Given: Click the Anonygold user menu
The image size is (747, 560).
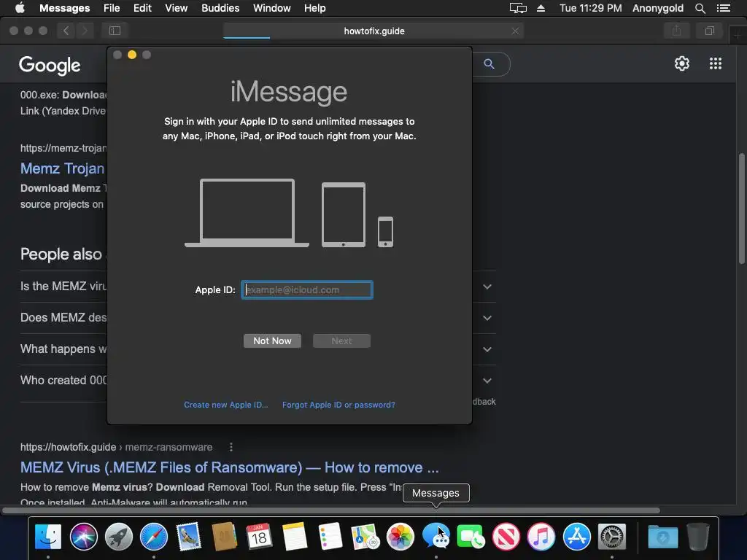Looking at the screenshot, I should pyautogui.click(x=657, y=8).
